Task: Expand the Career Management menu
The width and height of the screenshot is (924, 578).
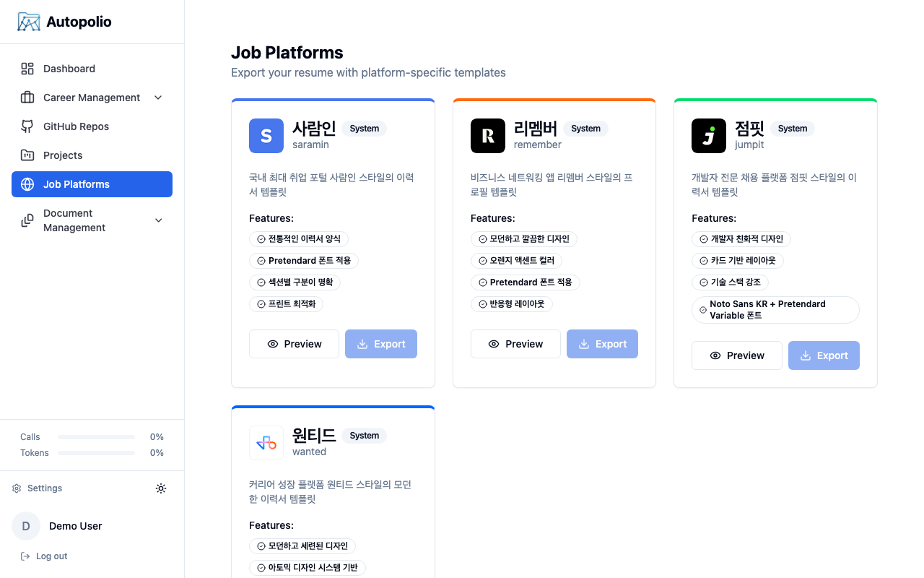Action: point(92,97)
